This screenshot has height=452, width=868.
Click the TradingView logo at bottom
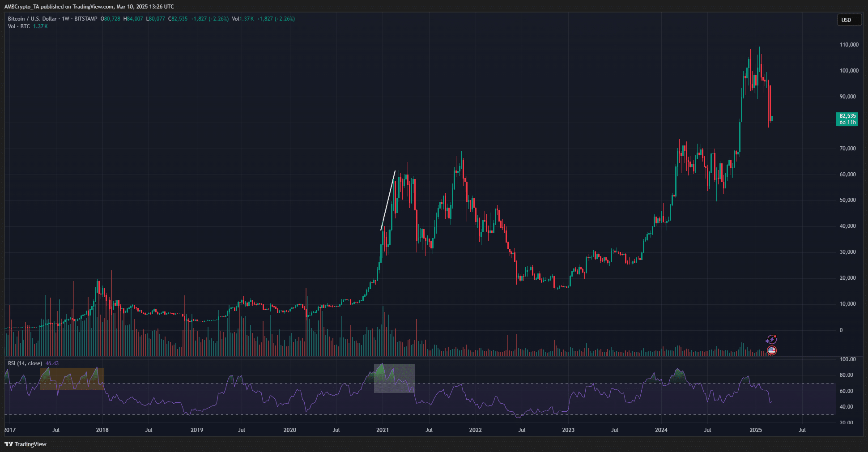(x=26, y=444)
